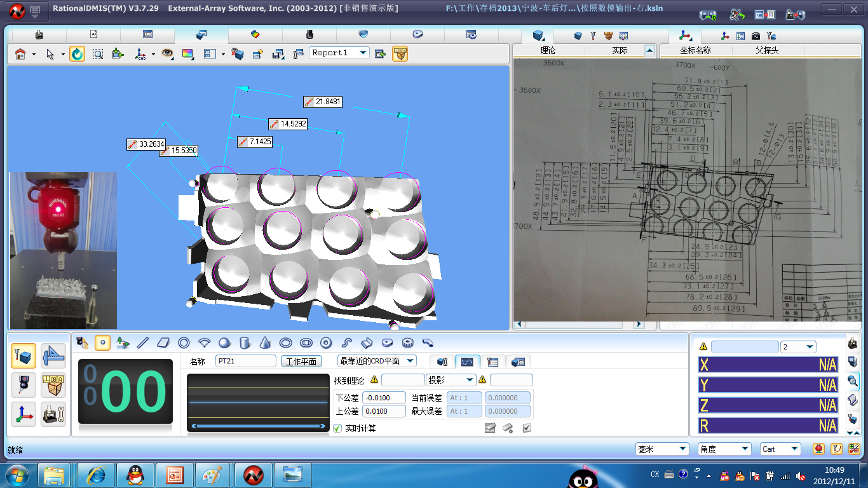Click the 下公差 field with -0.0100
The width and height of the screenshot is (868, 488).
(384, 398)
